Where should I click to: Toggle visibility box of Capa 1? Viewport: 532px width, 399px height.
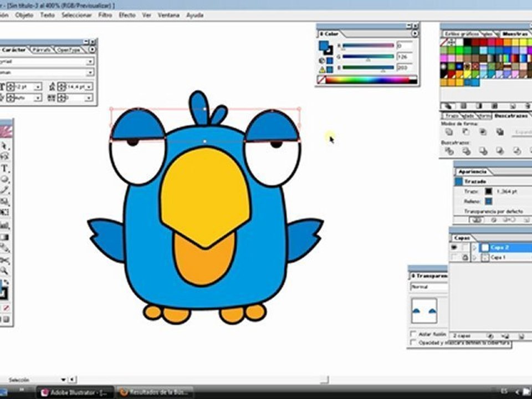coord(454,258)
